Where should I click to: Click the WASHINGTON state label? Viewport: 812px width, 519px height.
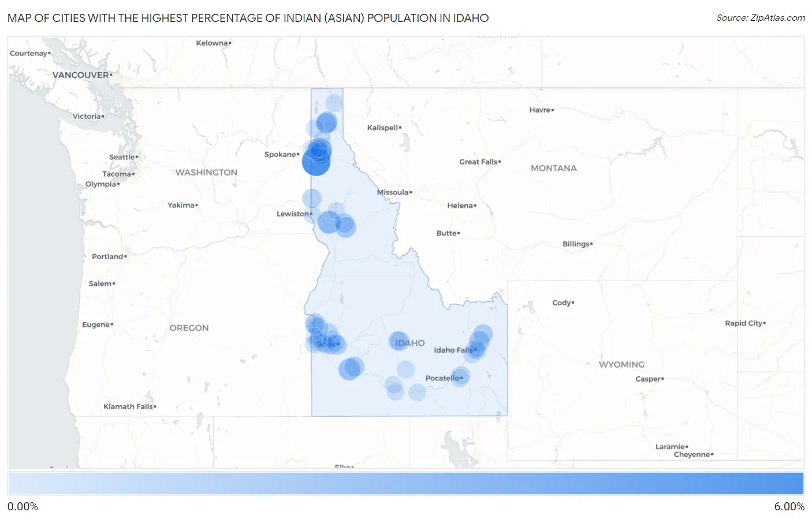pos(206,172)
